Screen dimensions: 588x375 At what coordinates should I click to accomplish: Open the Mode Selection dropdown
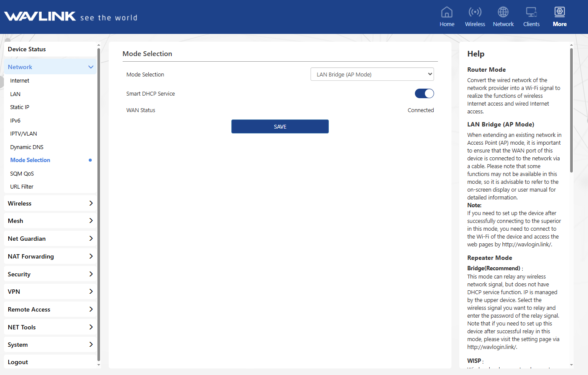(x=372, y=74)
